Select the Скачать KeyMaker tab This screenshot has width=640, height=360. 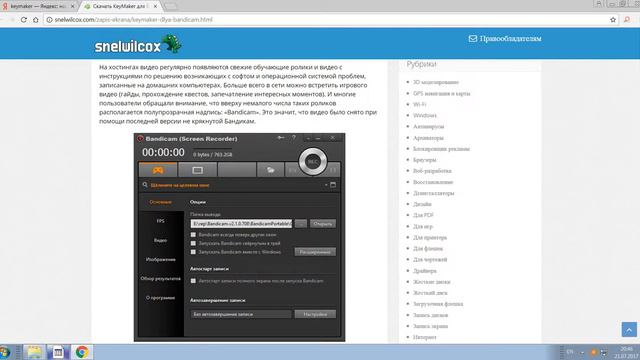120,7
